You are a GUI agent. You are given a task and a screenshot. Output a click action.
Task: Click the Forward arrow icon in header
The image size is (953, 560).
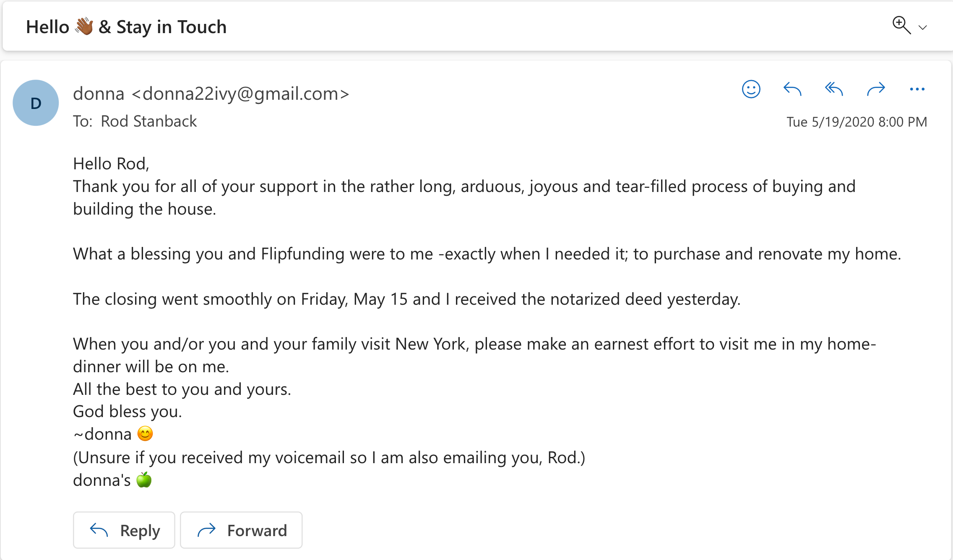[x=876, y=89]
